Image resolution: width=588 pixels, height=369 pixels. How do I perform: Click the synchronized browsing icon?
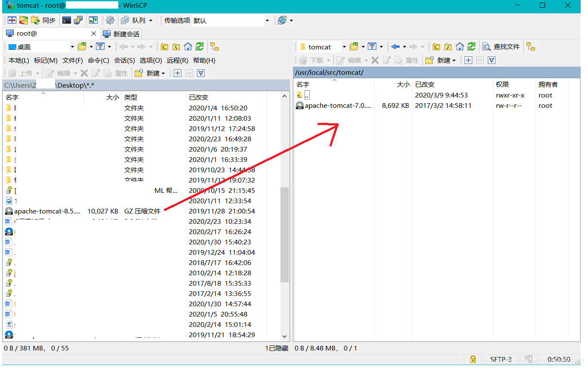[x=93, y=20]
